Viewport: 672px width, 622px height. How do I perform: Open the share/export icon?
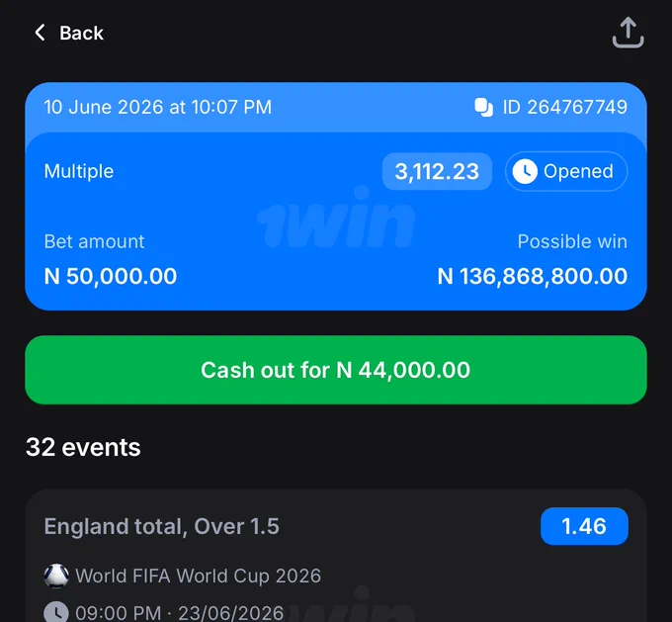coord(628,33)
